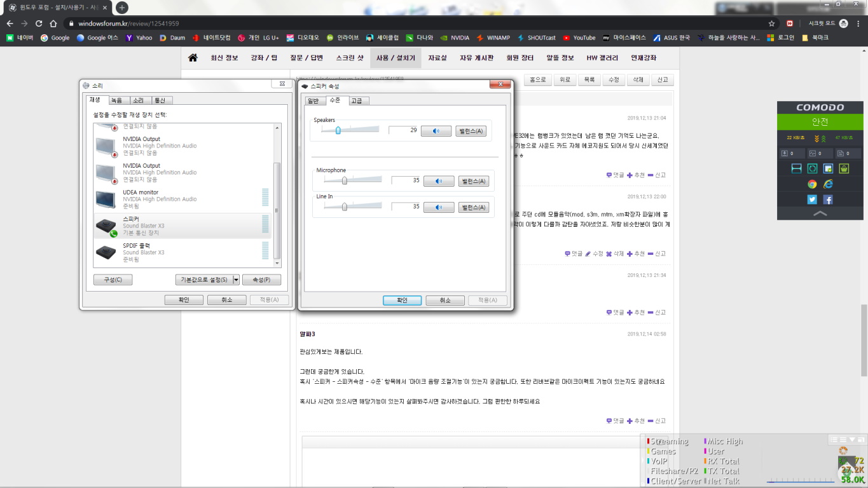Viewport: 868px width, 488px height.
Task: Cancel the Sound dialog with 취소
Action: 227,300
